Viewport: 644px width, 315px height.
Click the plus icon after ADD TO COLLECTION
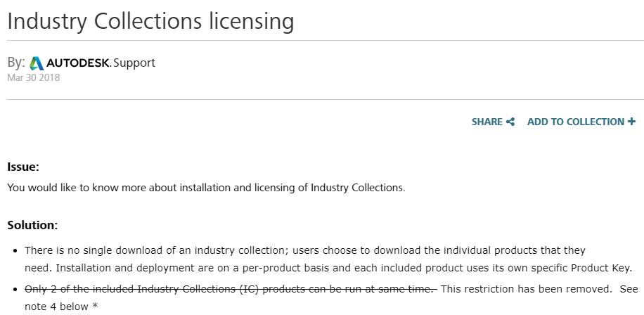pyautogui.click(x=631, y=122)
